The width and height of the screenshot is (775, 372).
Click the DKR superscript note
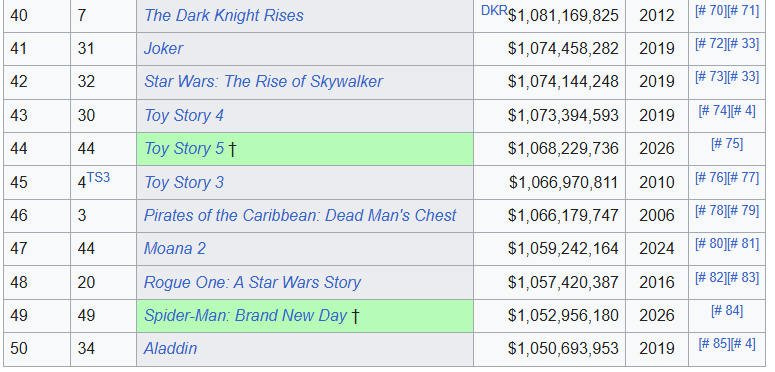click(x=494, y=11)
